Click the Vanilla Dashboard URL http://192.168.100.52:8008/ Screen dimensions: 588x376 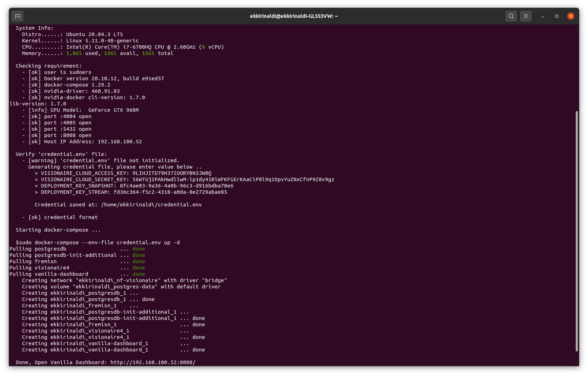153,362
